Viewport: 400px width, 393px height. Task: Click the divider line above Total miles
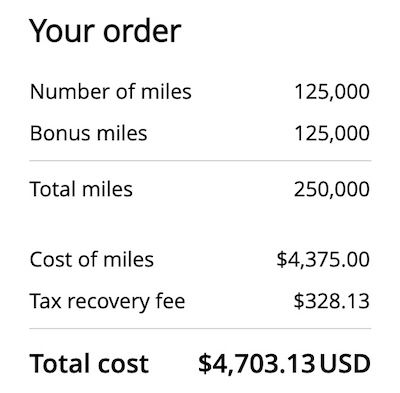[x=200, y=161]
